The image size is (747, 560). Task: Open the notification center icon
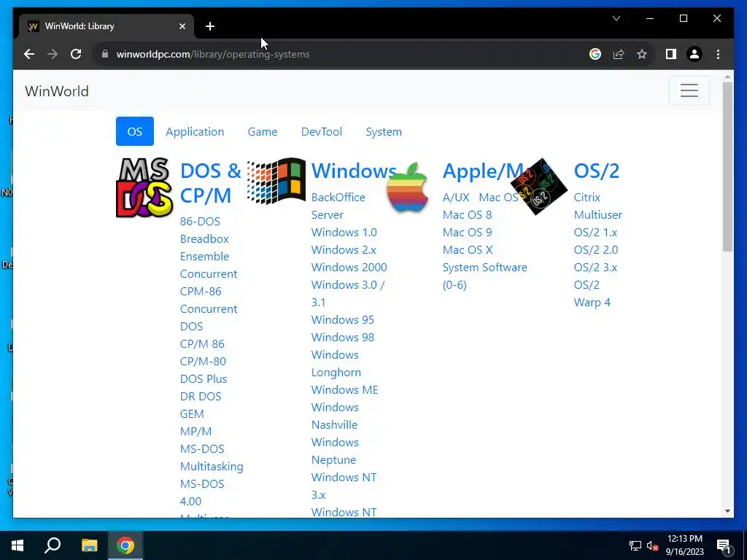[x=724, y=547]
